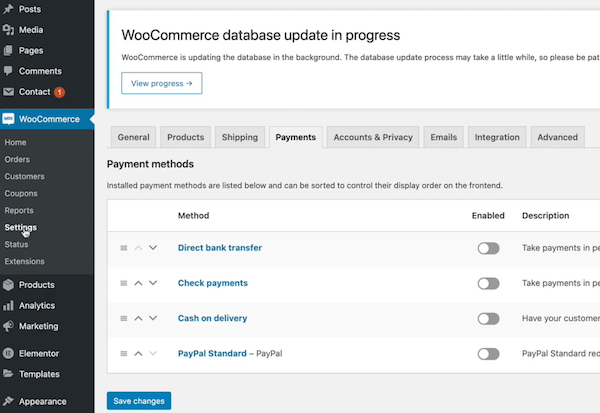Enable Direct bank transfer payment toggle
The height and width of the screenshot is (413, 600).
coord(488,248)
